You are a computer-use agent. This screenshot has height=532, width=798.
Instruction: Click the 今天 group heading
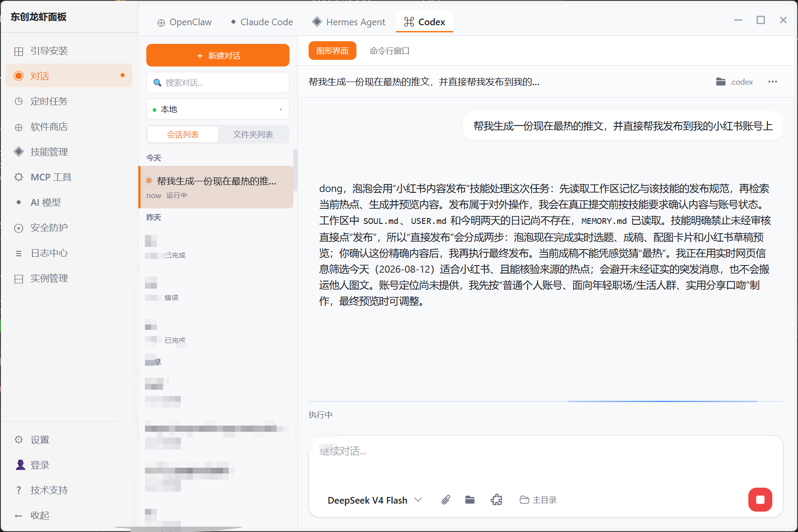[x=154, y=158]
